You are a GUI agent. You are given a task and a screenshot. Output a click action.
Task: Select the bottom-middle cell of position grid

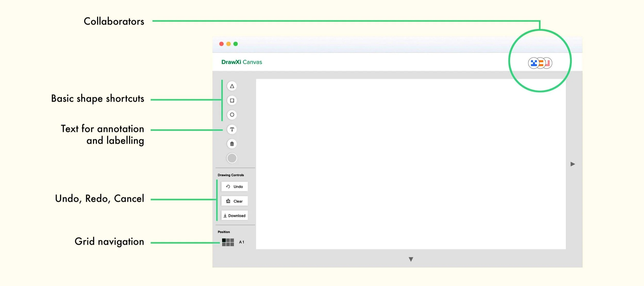click(x=228, y=244)
